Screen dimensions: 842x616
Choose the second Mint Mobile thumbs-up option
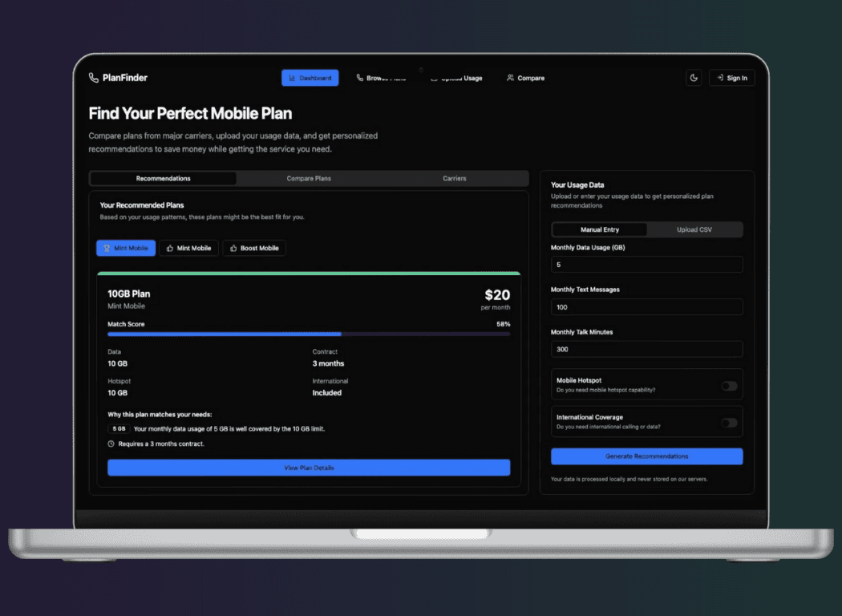[x=189, y=248]
